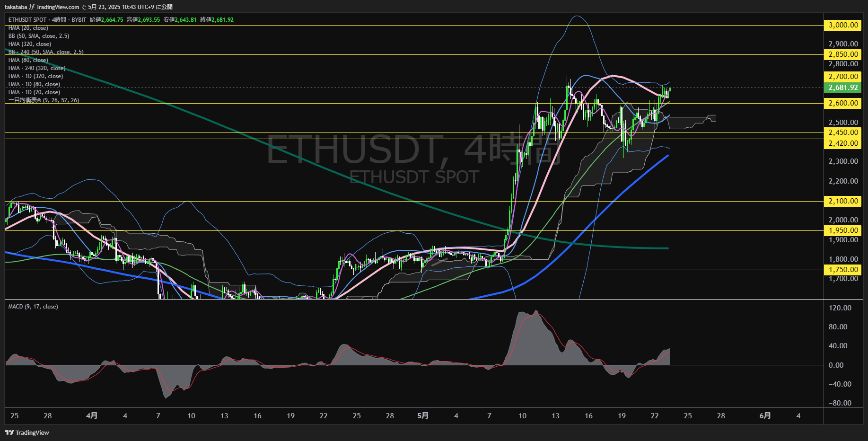Click the MACD axis value −80.00
This screenshot has height=441, width=868.
[840, 403]
